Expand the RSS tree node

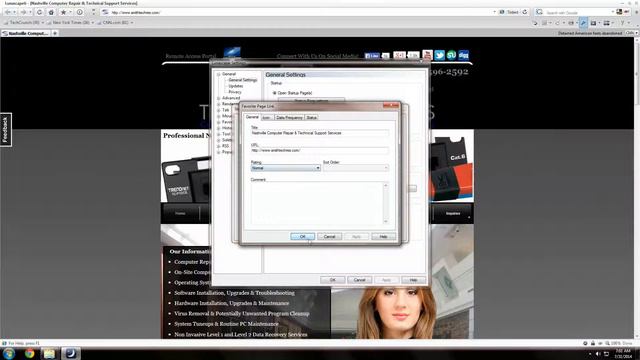pyautogui.click(x=219, y=146)
